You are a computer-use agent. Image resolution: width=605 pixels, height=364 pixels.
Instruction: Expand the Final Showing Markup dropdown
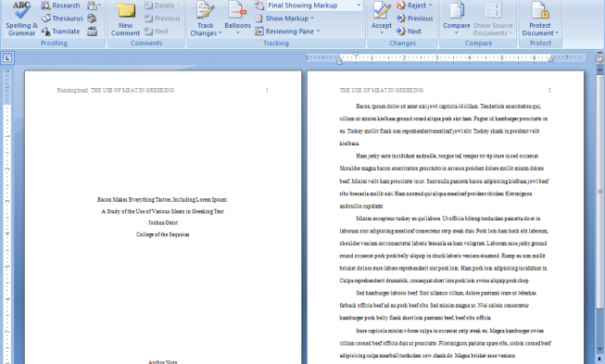[x=359, y=6]
